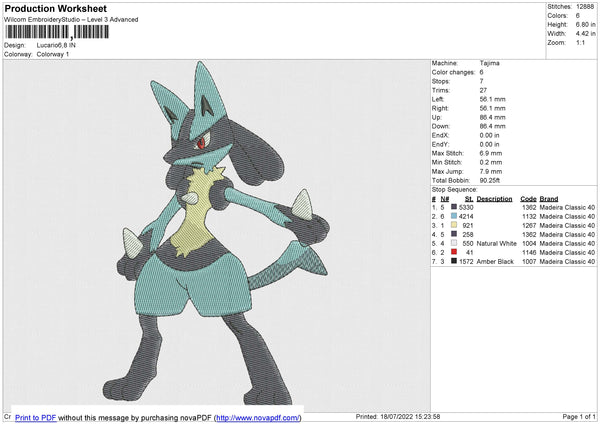Select the Amber Black thread swatch
The width and height of the screenshot is (600, 424).
454,261
